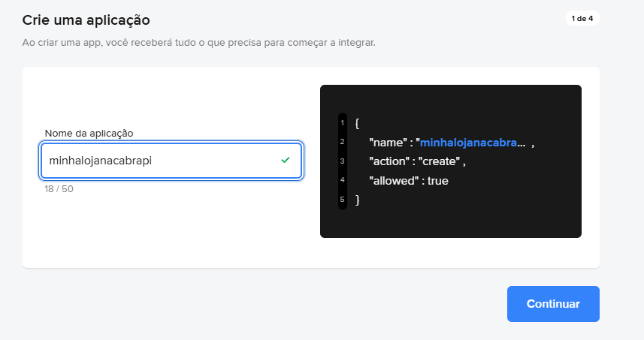Click the "allowed" : true code line
The image size is (644, 340).
(409, 181)
